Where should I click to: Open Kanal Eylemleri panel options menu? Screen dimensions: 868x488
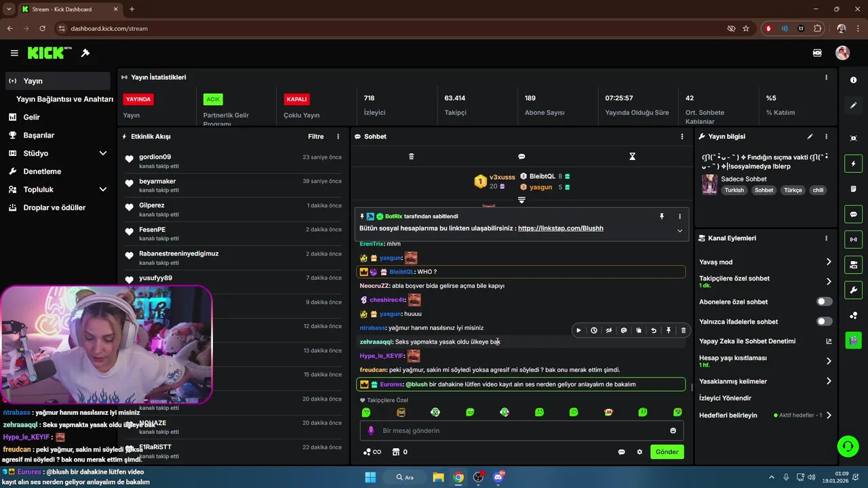[x=826, y=238]
